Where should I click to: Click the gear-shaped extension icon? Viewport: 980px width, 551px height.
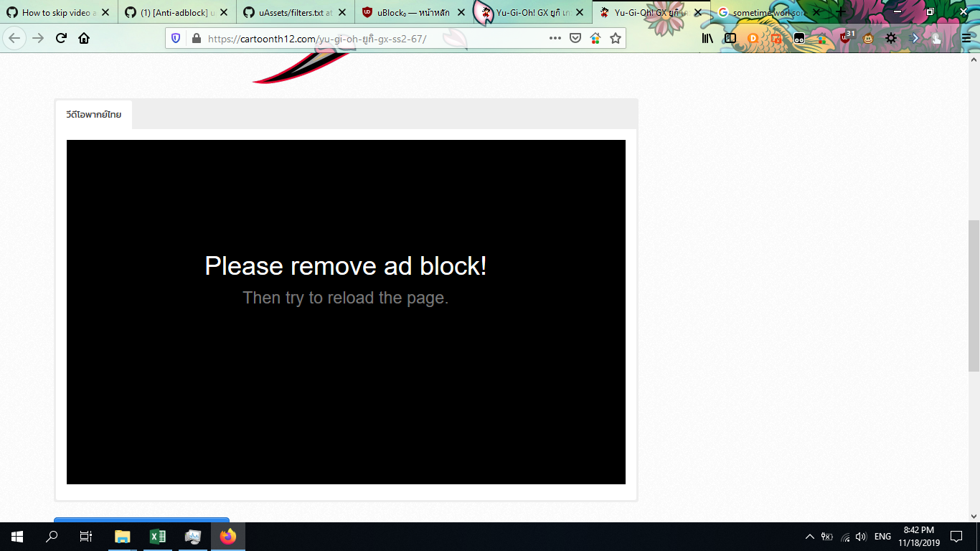click(x=890, y=39)
